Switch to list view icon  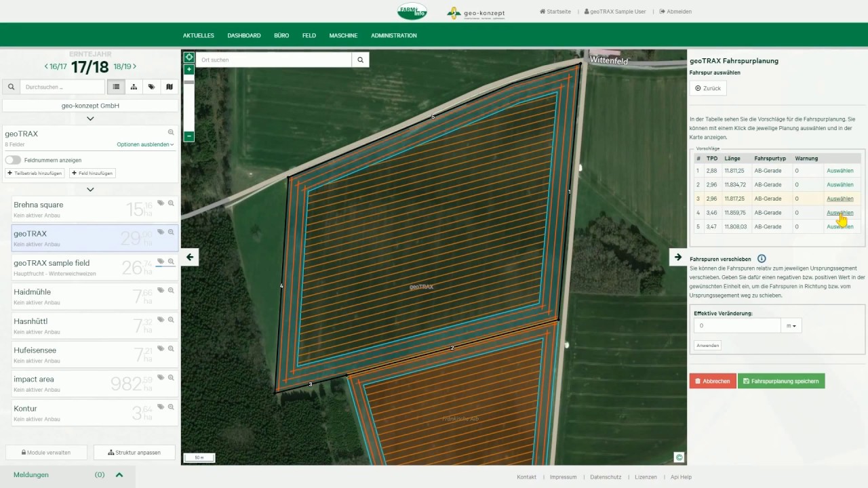116,87
